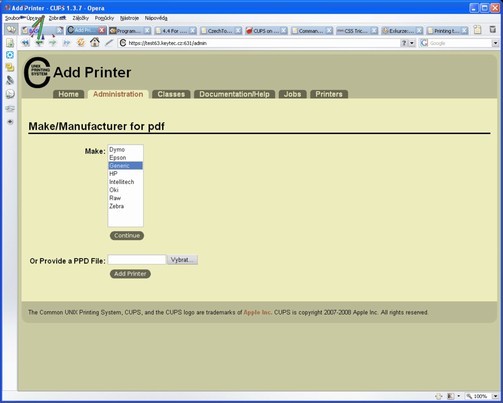Switch to the Comman... browser tab
503x403 pixels.
coord(311,31)
